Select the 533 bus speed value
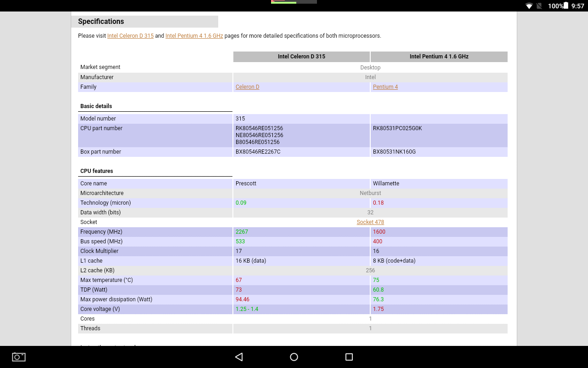This screenshot has width=588, height=368. click(240, 241)
